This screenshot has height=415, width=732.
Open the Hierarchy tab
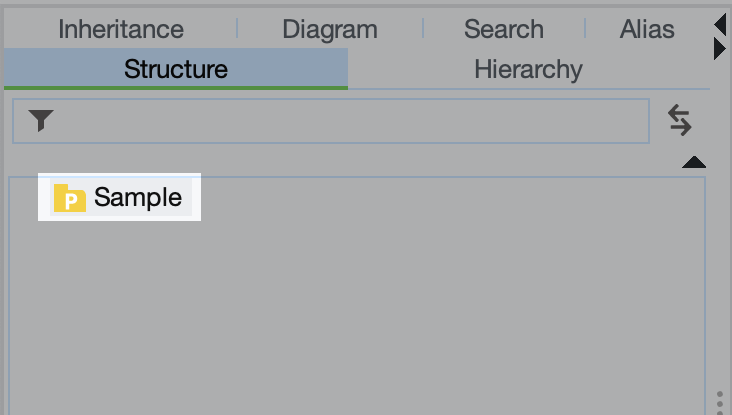point(528,69)
